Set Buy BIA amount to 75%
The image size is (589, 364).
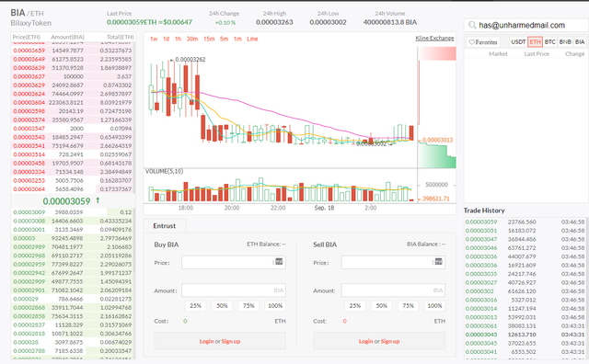coord(248,306)
